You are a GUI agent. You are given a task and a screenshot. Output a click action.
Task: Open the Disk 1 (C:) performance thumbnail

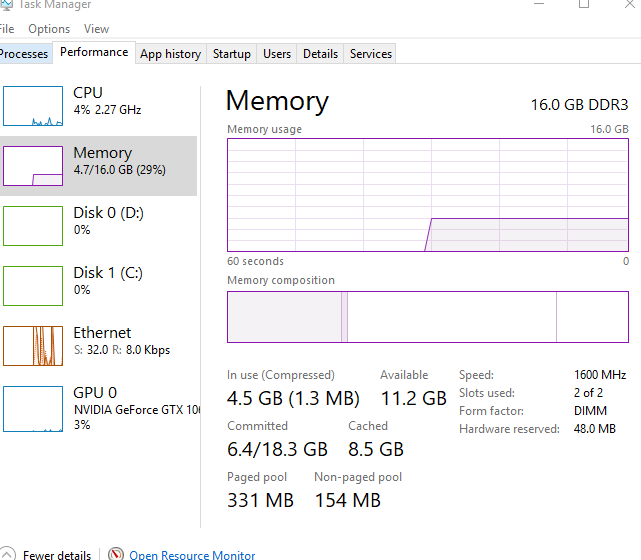[33, 286]
